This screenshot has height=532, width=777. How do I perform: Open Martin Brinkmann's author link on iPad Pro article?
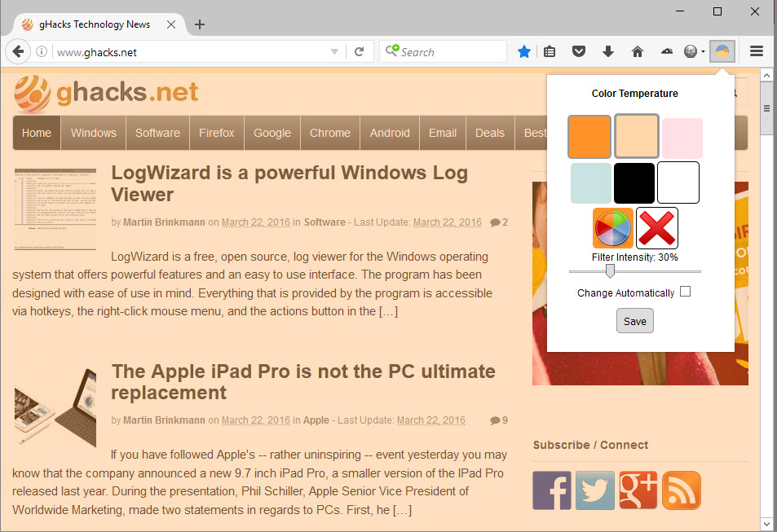(x=164, y=420)
